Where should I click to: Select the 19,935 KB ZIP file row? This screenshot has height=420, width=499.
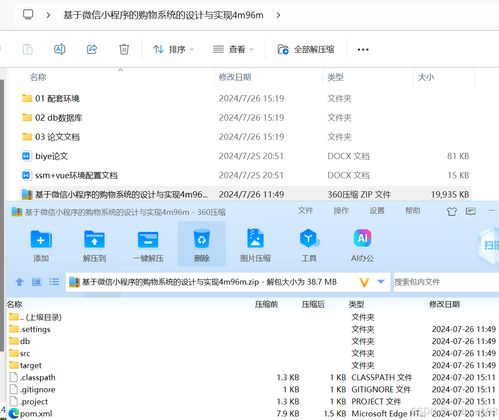pyautogui.click(x=245, y=194)
